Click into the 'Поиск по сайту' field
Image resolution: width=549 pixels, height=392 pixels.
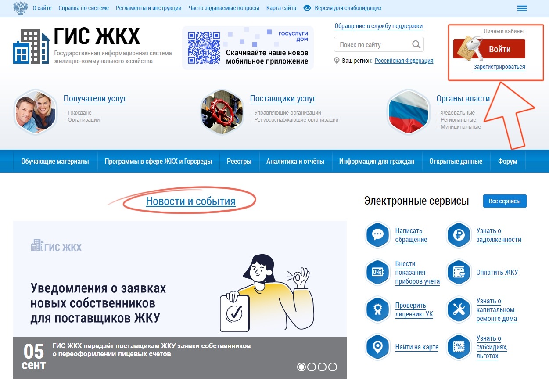(x=374, y=44)
